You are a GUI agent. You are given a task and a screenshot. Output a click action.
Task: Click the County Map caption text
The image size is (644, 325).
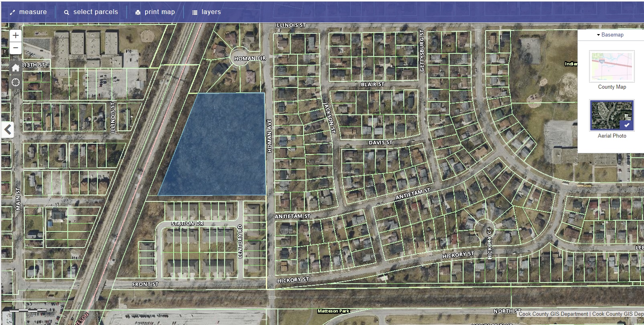click(x=612, y=87)
